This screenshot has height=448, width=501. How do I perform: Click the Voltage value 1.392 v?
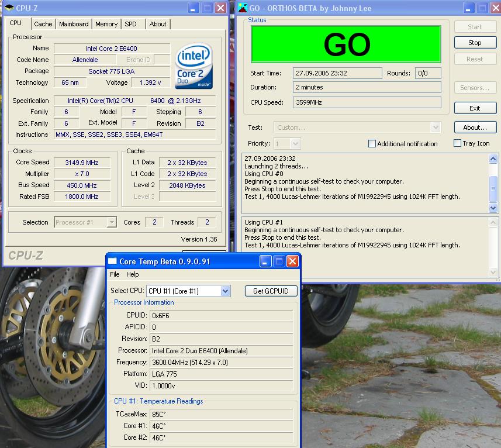[x=150, y=82]
